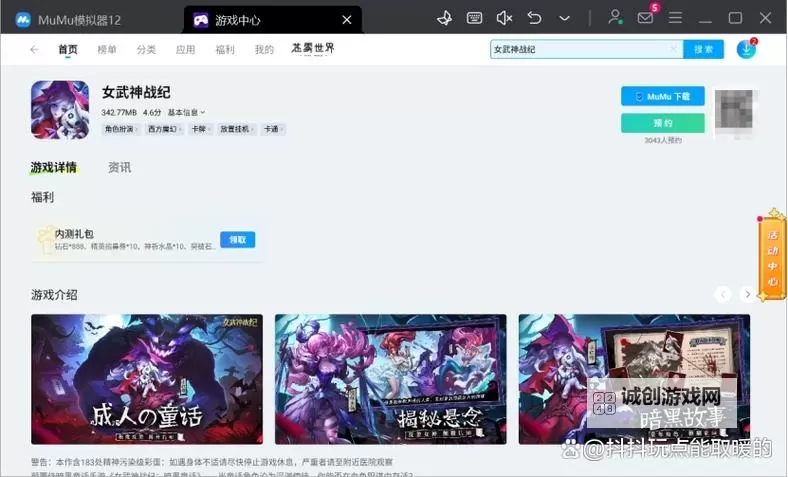This screenshot has width=788, height=477.
Task: Open the 揭秘悬念 screenshot
Action: tap(390, 379)
